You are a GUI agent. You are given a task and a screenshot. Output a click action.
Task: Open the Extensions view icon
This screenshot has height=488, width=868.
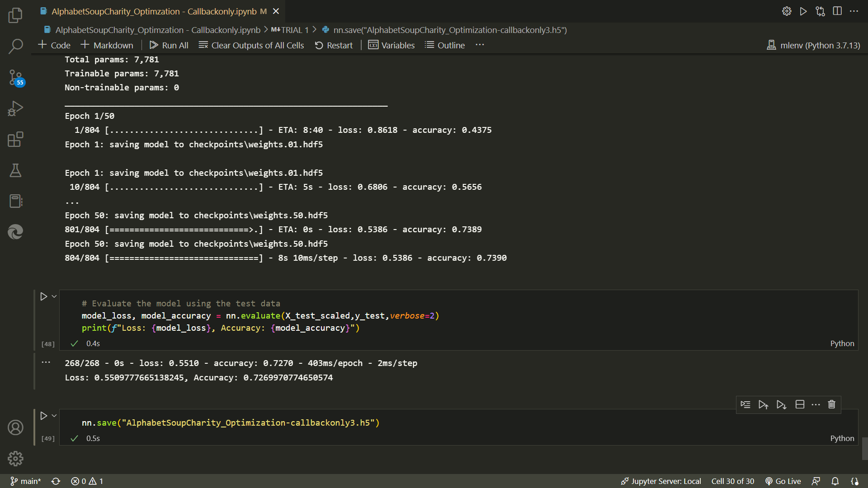15,139
